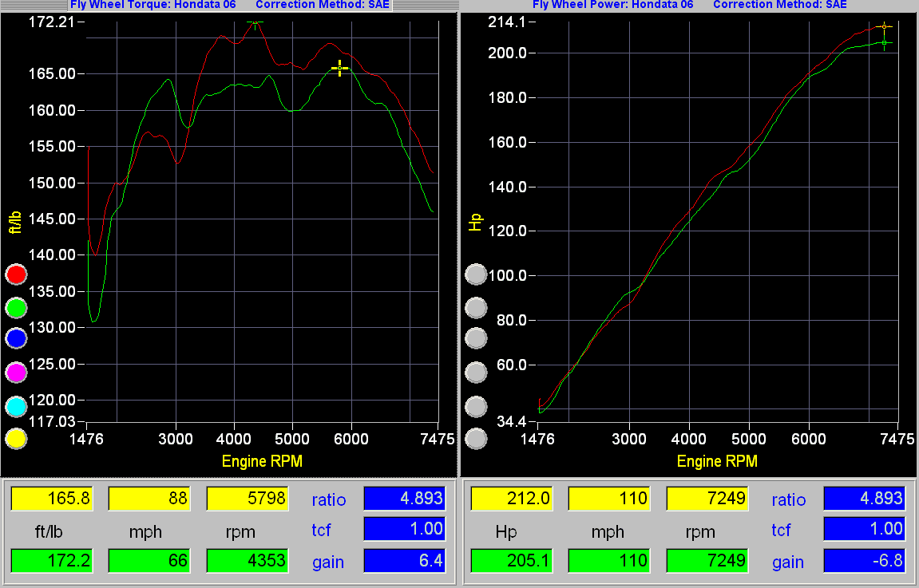Click the torque panel tcf value 1.00
919x588 pixels.
click(404, 529)
